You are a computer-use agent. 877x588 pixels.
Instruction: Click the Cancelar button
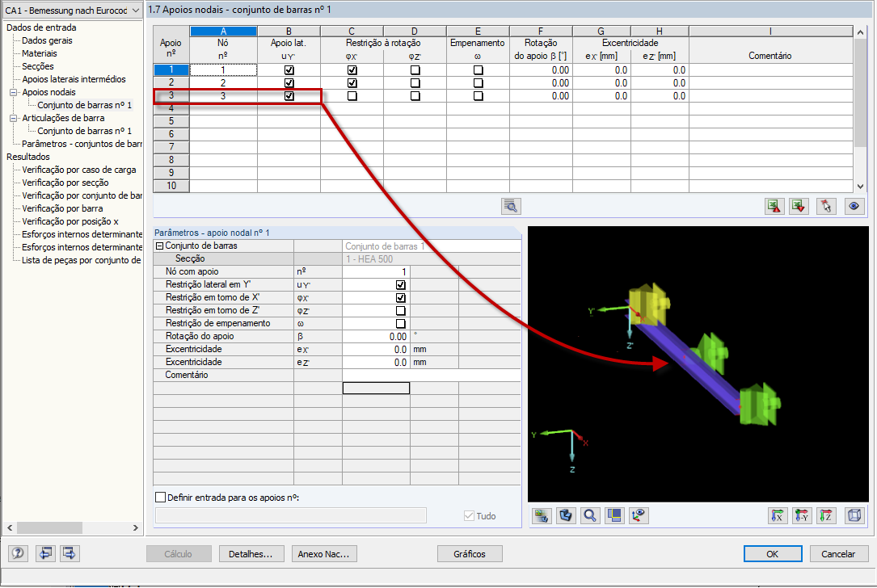[838, 554]
